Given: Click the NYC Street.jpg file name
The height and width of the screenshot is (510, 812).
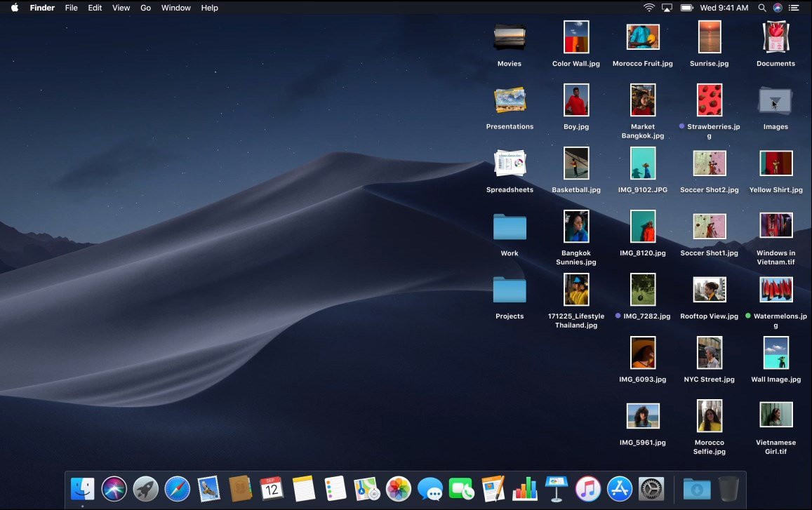Looking at the screenshot, I should click(x=709, y=380).
